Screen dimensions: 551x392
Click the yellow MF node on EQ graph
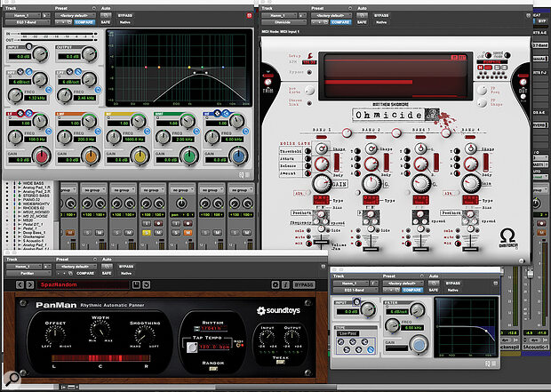click(x=189, y=68)
